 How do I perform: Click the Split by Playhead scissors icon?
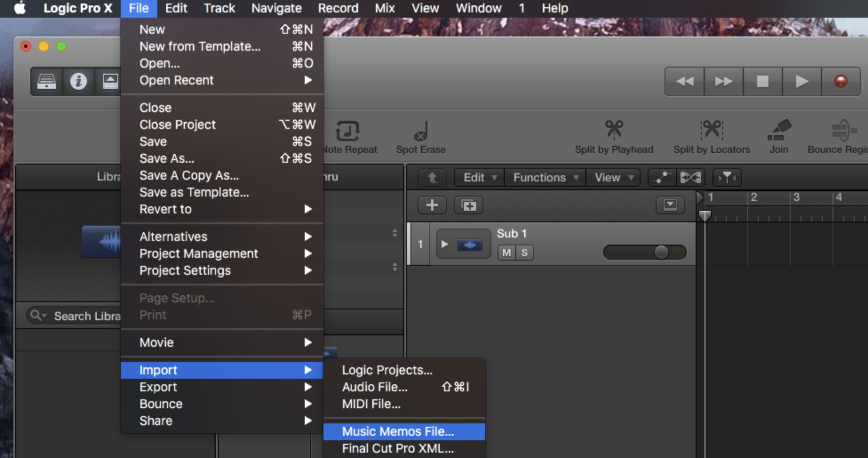tap(614, 130)
